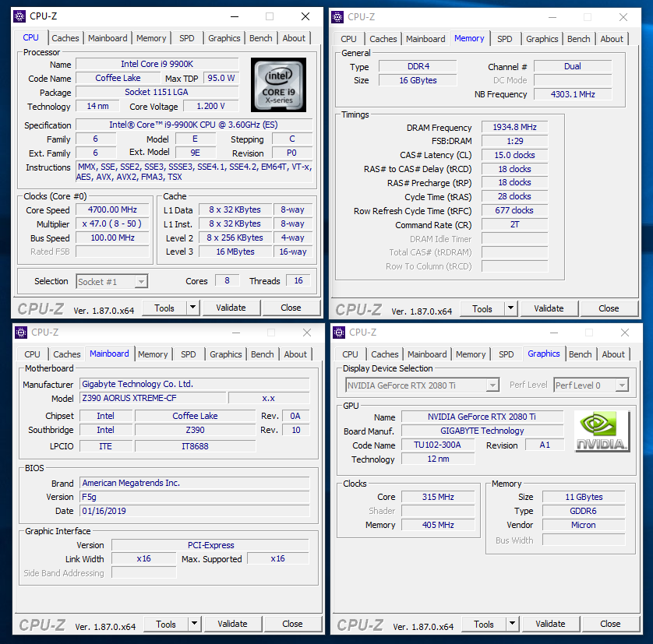This screenshot has width=653, height=644.
Task: Click the Row Refresh Cycle Time 677 clocks
Action: [x=515, y=210]
